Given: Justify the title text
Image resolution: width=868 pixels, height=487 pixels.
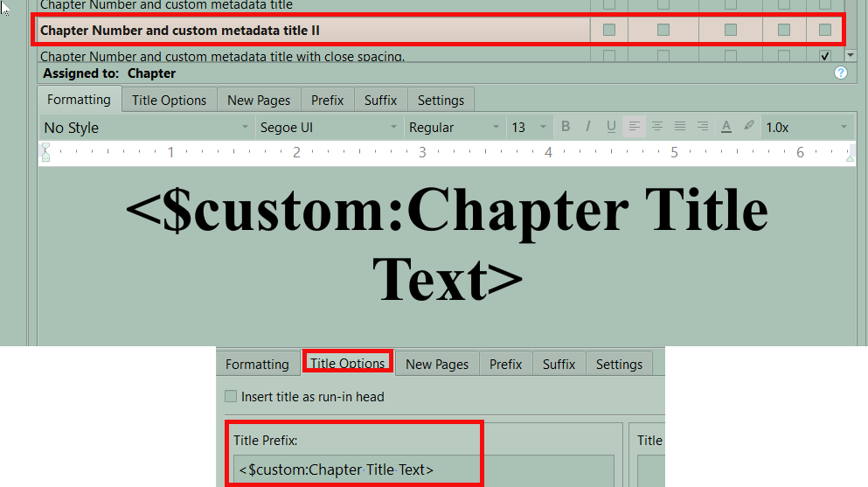Looking at the screenshot, I should pos(680,127).
